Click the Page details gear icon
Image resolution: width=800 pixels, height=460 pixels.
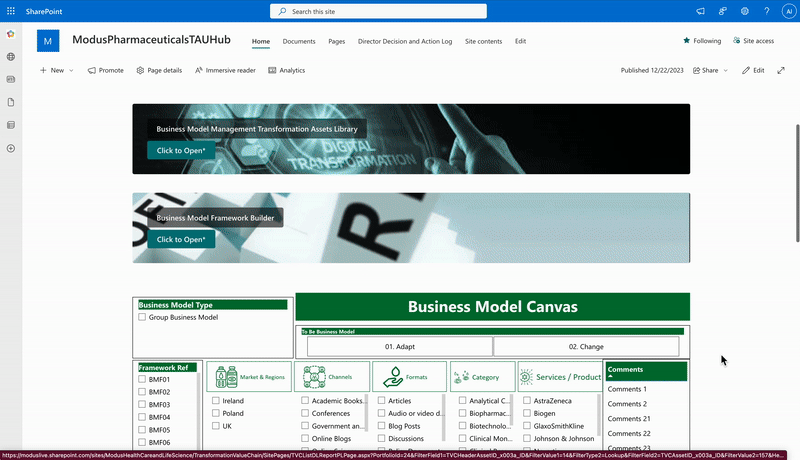(140, 70)
